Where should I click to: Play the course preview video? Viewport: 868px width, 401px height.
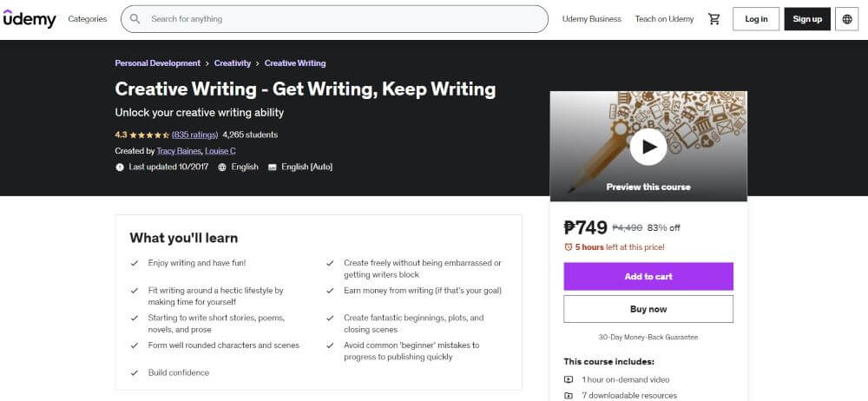click(648, 147)
